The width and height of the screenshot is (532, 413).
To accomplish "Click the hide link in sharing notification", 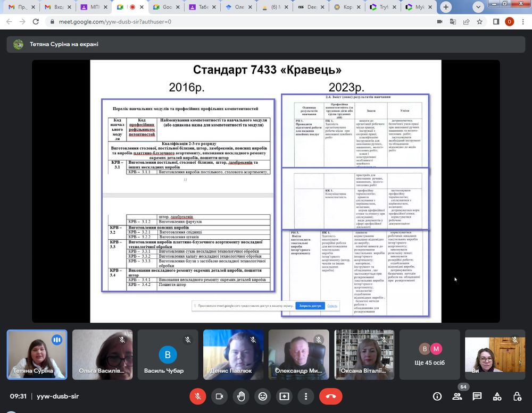I will tap(332, 306).
